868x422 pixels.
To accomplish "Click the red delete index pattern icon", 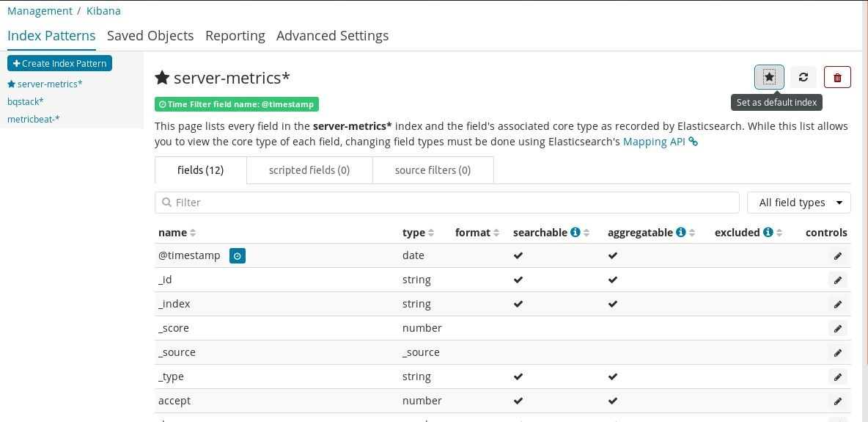I will click(x=837, y=77).
